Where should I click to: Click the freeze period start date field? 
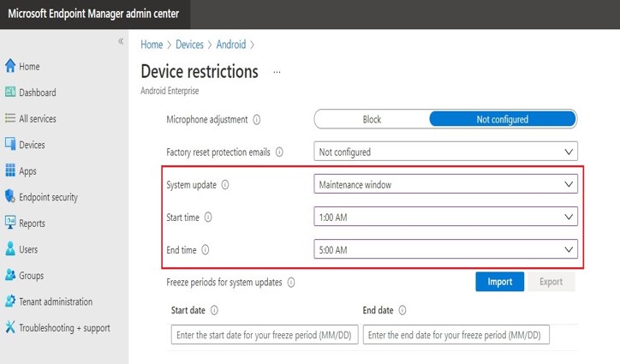265,335
